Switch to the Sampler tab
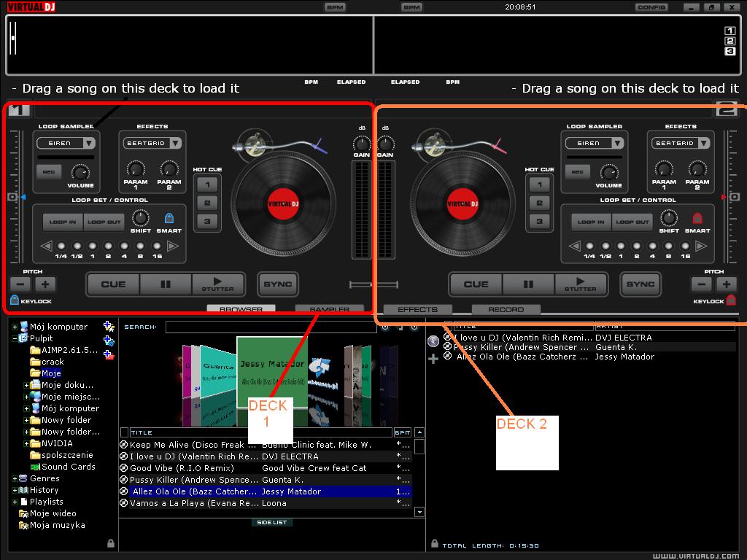 tap(329, 308)
